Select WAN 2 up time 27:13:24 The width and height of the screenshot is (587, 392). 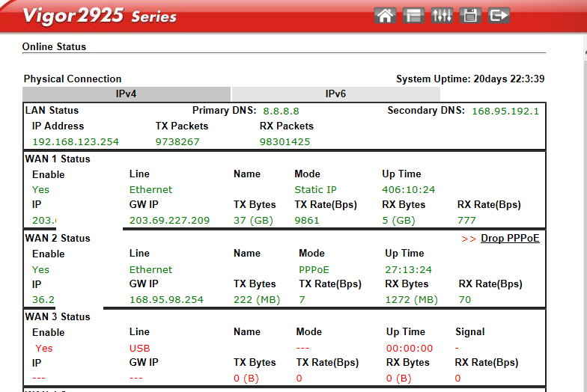click(409, 269)
